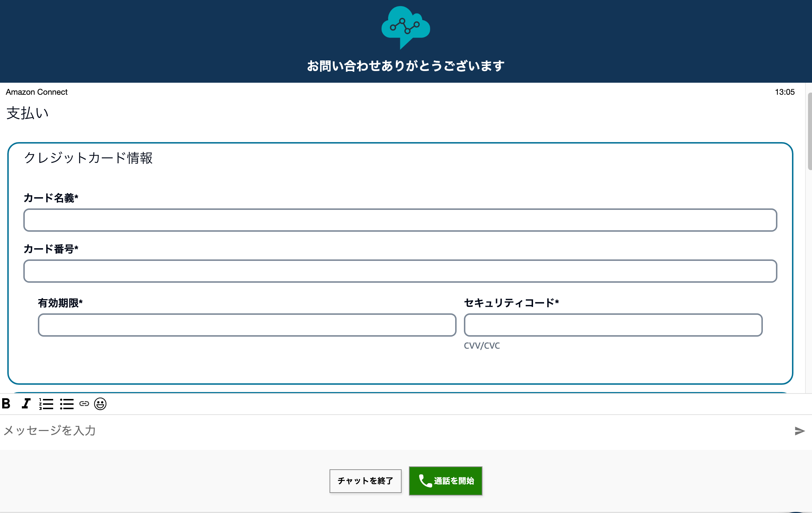Click the 13:05 message timestamp
This screenshot has width=812, height=513.
click(x=784, y=92)
